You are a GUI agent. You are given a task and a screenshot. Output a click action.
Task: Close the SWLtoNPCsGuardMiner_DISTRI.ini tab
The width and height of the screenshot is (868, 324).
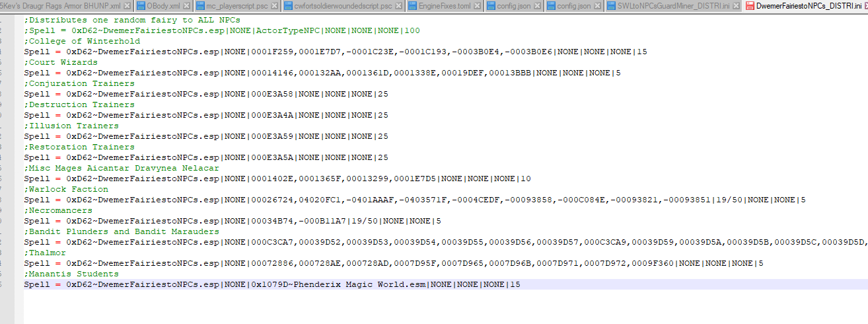tap(735, 6)
